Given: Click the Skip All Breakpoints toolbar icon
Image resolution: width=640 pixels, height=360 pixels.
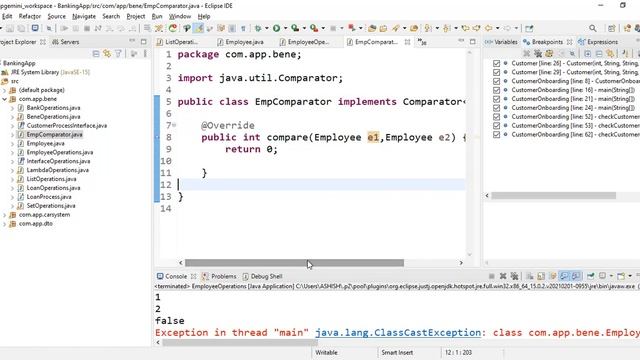Looking at the screenshot, I should [x=49, y=28].
